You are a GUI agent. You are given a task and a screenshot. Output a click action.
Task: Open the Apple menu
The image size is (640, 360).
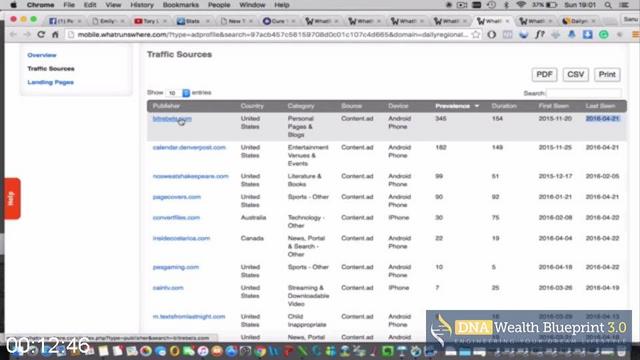pyautogui.click(x=13, y=5)
